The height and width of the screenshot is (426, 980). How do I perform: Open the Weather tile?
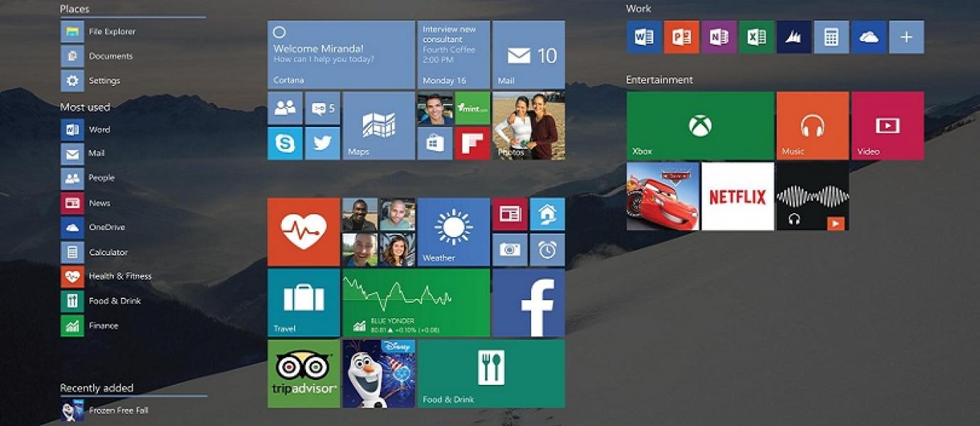click(453, 231)
